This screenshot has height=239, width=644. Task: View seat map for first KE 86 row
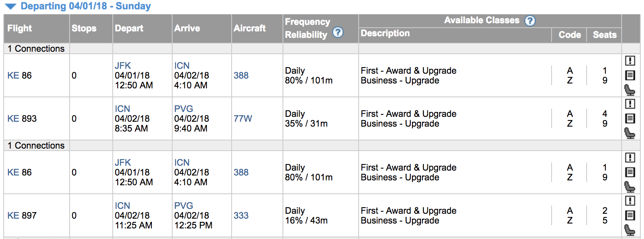(630, 90)
